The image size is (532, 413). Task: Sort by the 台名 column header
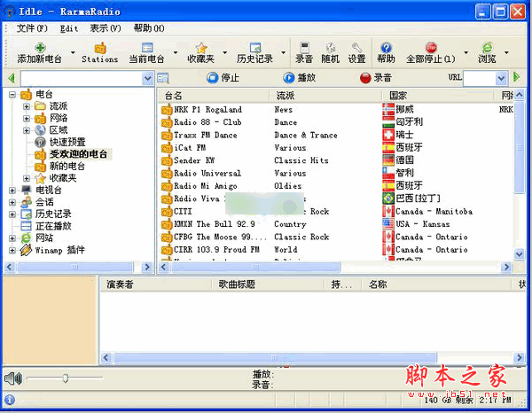213,96
